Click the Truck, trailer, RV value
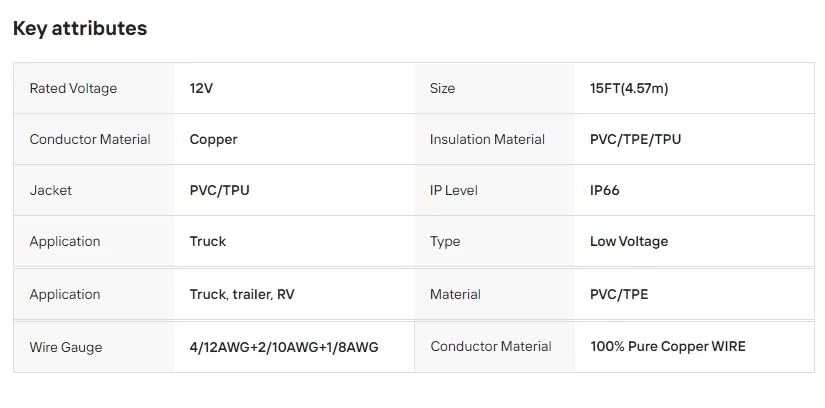This screenshot has height=408, width=825. (x=240, y=294)
